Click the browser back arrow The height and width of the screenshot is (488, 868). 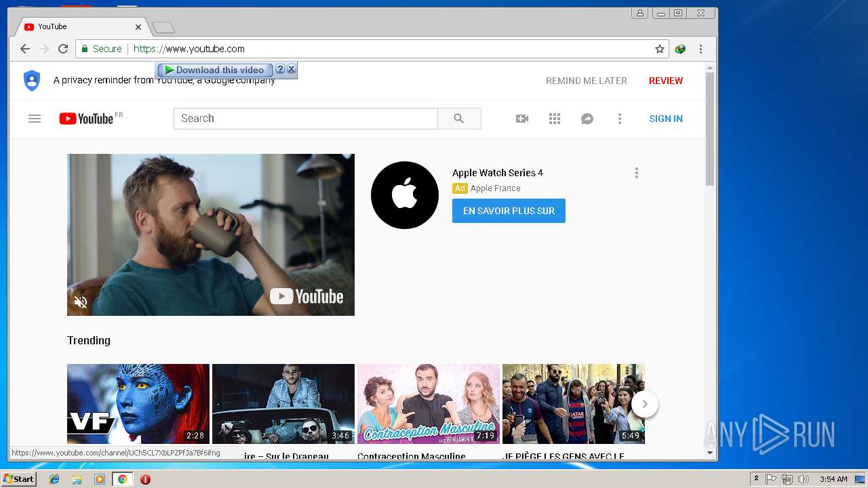[25, 49]
